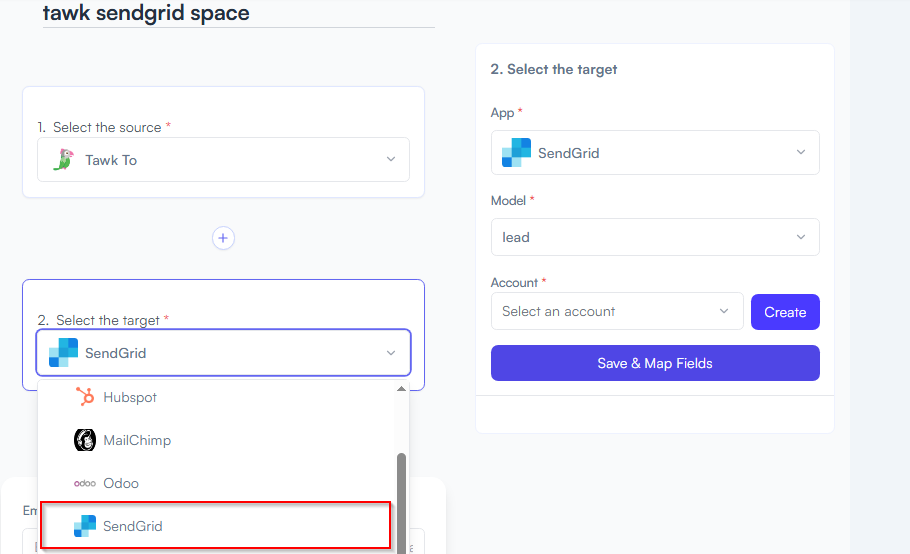Choose Odoo from the target list
910x554 pixels.
pyautogui.click(x=216, y=483)
